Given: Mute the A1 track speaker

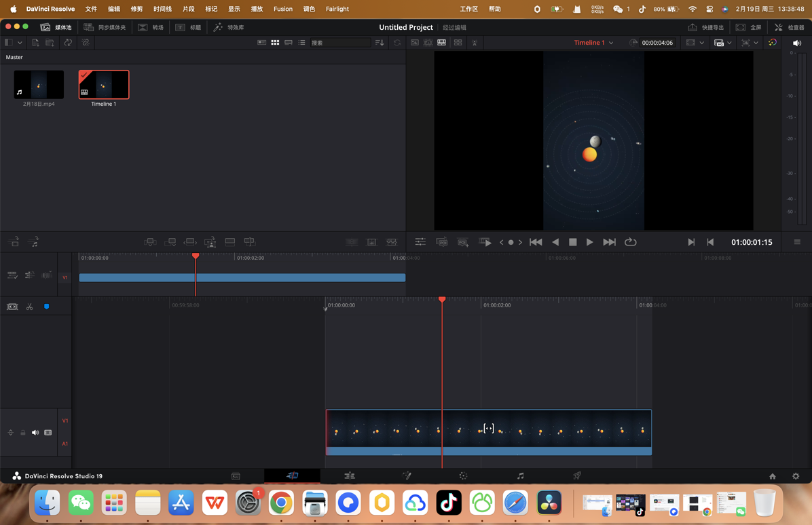Looking at the screenshot, I should tap(35, 433).
